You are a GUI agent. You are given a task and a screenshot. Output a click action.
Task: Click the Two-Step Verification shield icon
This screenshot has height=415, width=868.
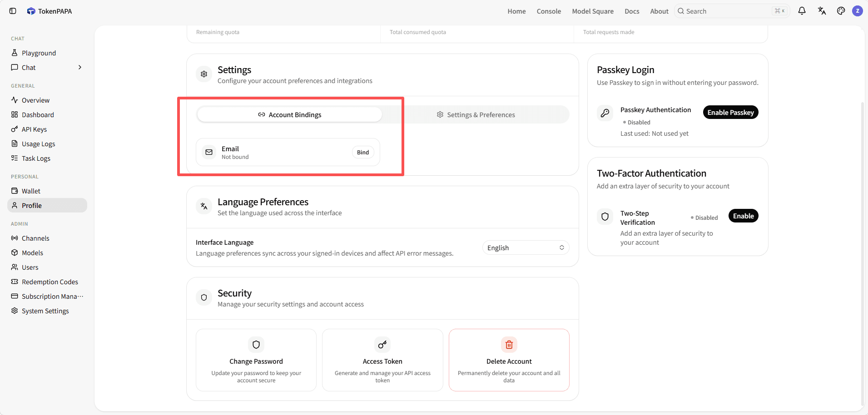605,217
